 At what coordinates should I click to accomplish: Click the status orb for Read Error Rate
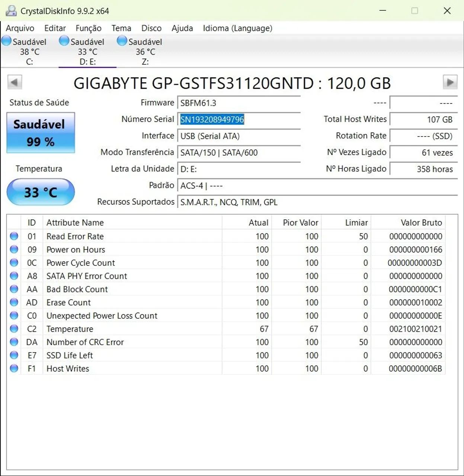14,236
